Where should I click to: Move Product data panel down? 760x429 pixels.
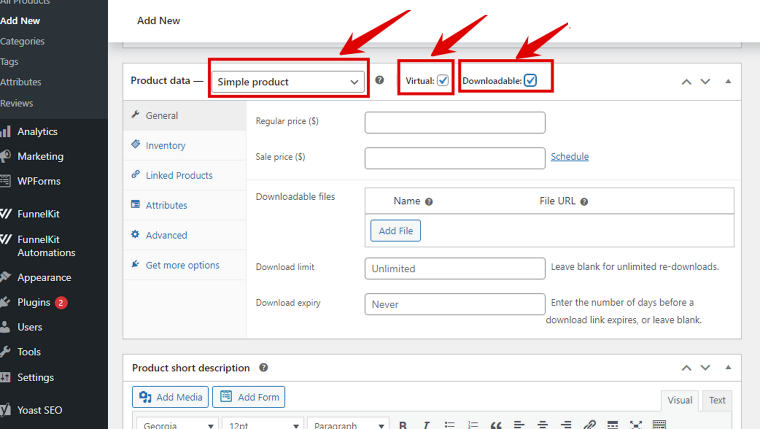point(705,81)
